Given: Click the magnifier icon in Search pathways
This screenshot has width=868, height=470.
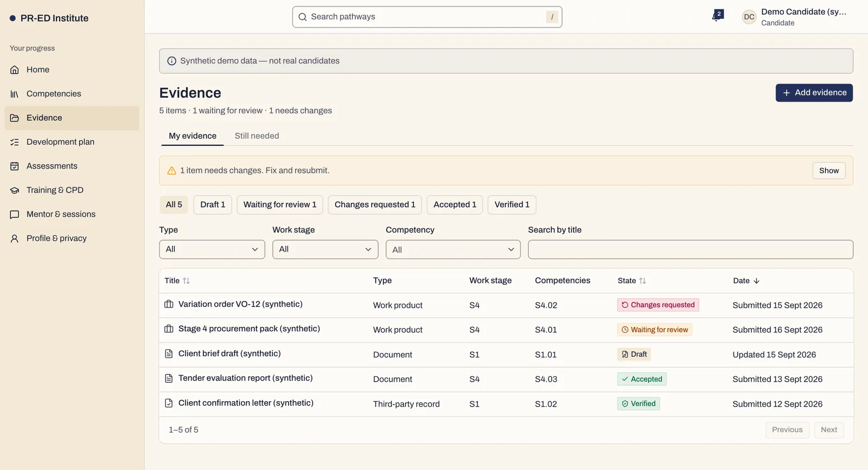Looking at the screenshot, I should pyautogui.click(x=303, y=17).
